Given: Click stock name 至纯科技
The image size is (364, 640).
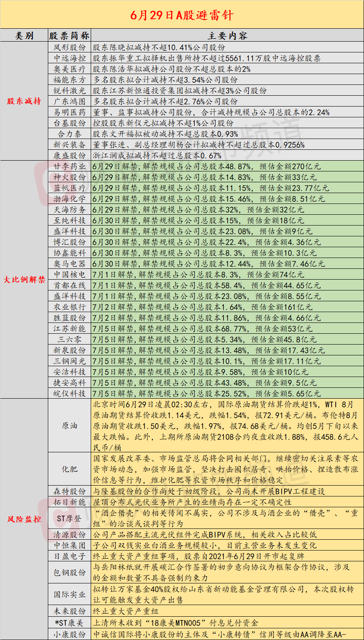Looking at the screenshot, I should (69, 221).
